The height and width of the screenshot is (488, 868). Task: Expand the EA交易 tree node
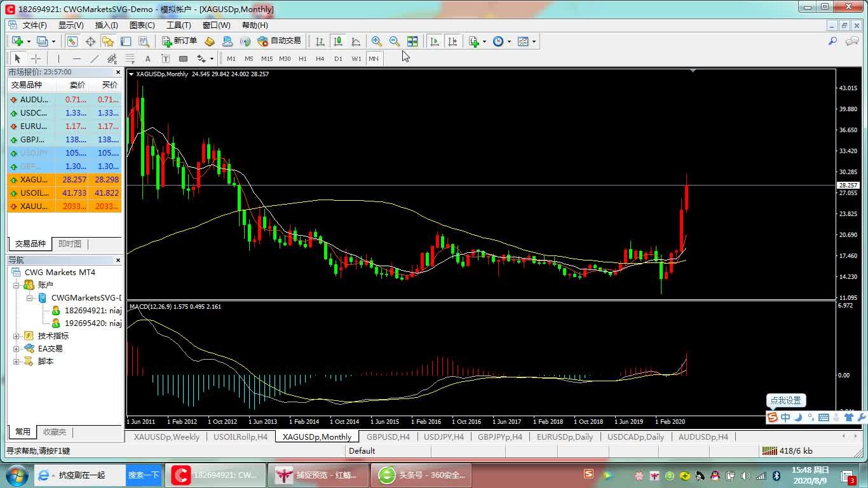point(17,349)
